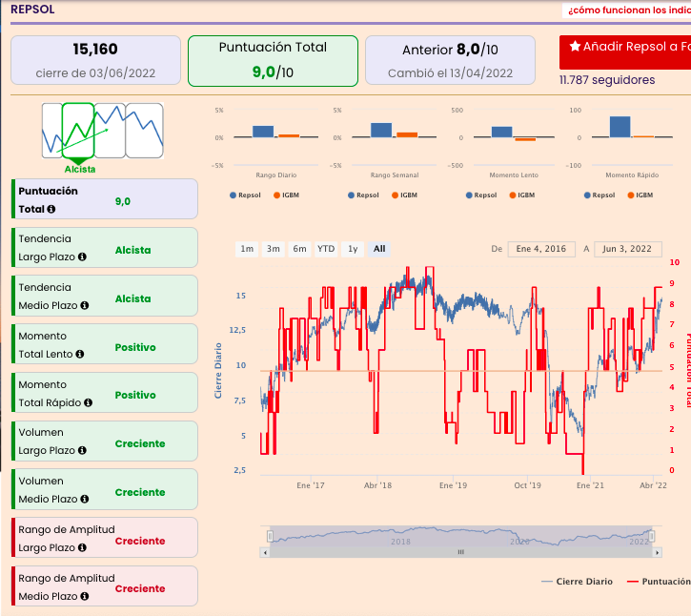The image size is (691, 616).
Task: Select the All range button
Action: pyautogui.click(x=379, y=249)
